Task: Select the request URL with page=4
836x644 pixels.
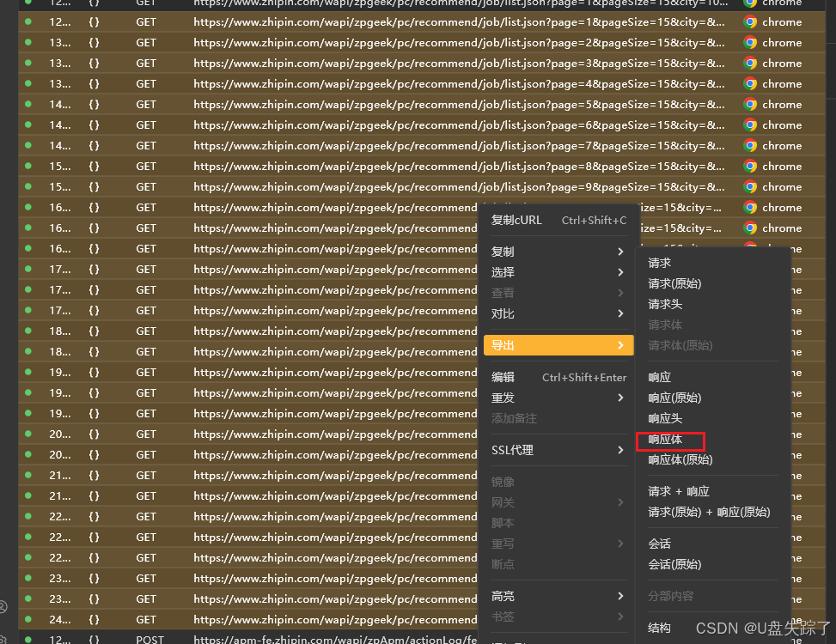Action: tap(459, 83)
